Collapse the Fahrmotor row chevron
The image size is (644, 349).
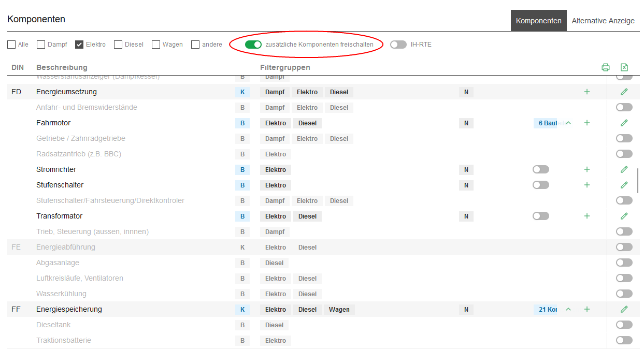tap(568, 123)
